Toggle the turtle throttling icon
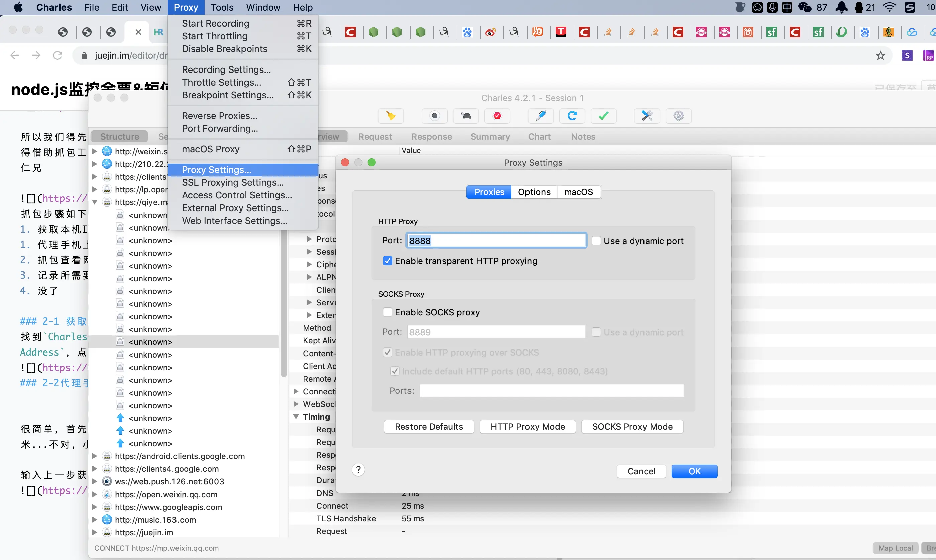This screenshot has width=936, height=560. (x=466, y=116)
